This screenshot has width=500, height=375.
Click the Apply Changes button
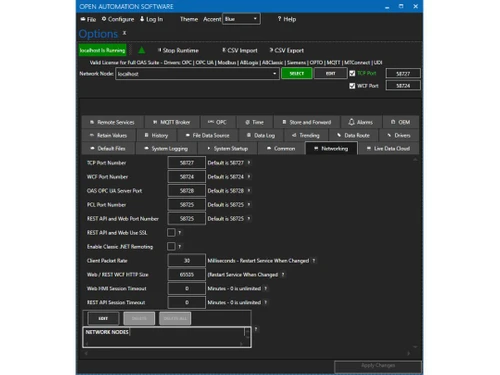(378, 366)
